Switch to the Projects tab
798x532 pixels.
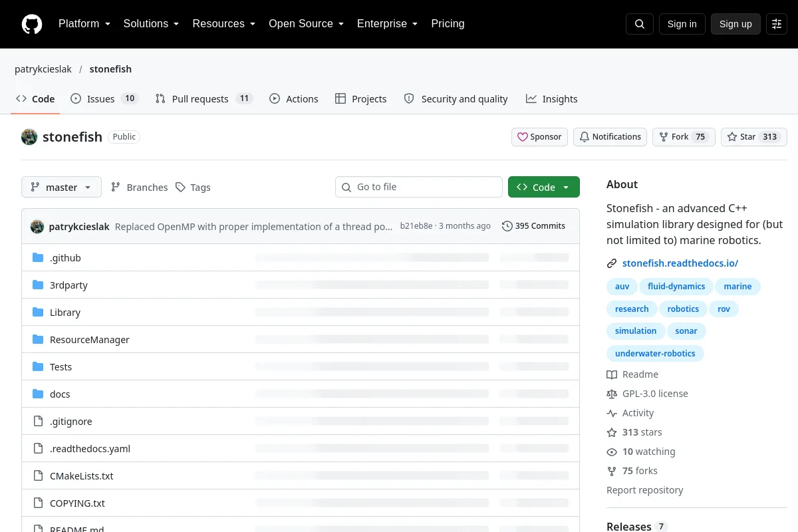pyautogui.click(x=360, y=98)
